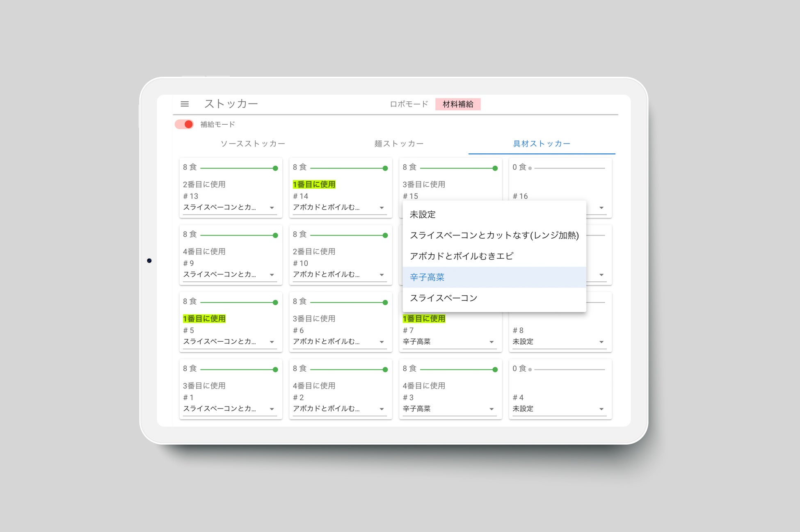Open the hamburger navigation menu

click(x=185, y=104)
